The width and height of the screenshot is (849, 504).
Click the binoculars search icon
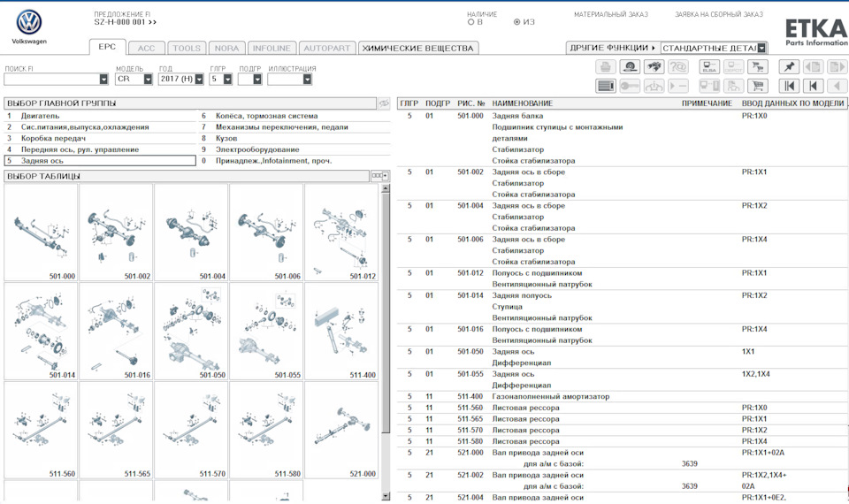[654, 66]
